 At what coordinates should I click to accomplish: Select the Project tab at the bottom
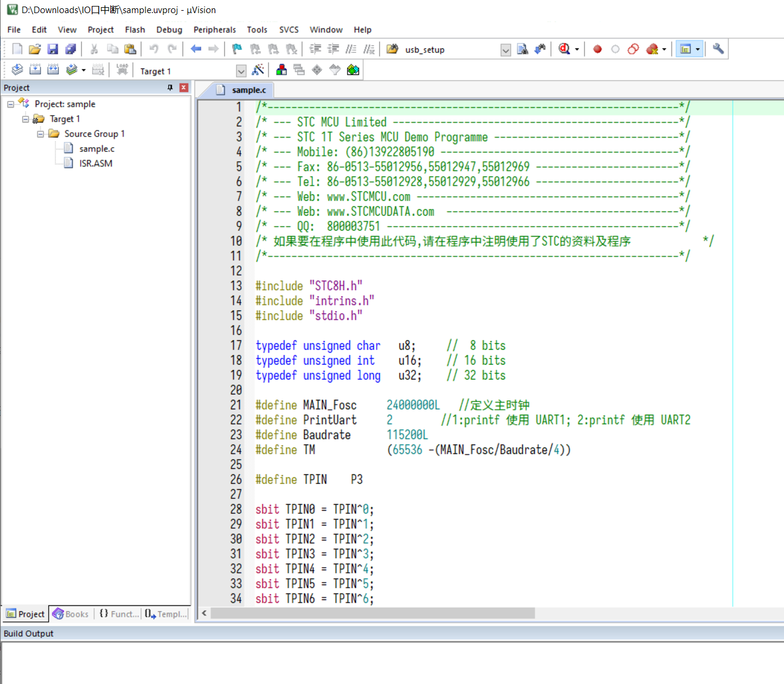(25, 614)
